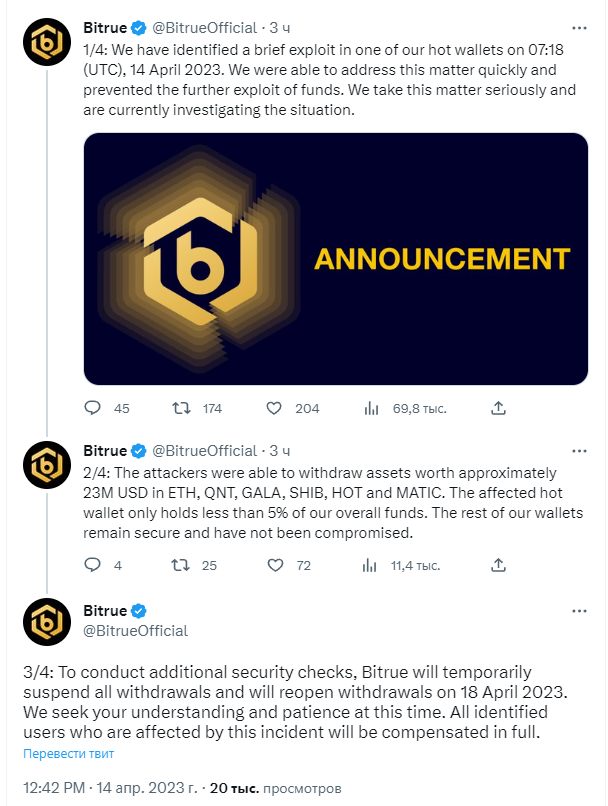The image size is (608, 806).
Task: Share the 2/4 tweet via upload icon
Action: (498, 565)
